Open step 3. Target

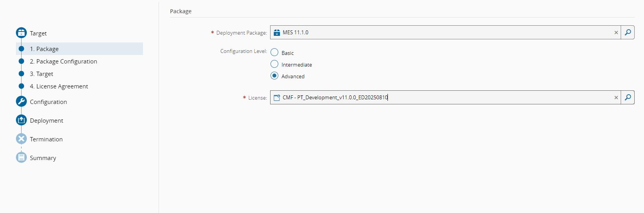coord(42,74)
